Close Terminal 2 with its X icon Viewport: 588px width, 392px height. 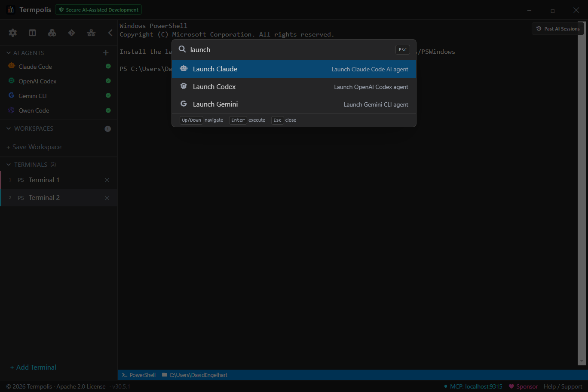[107, 198]
